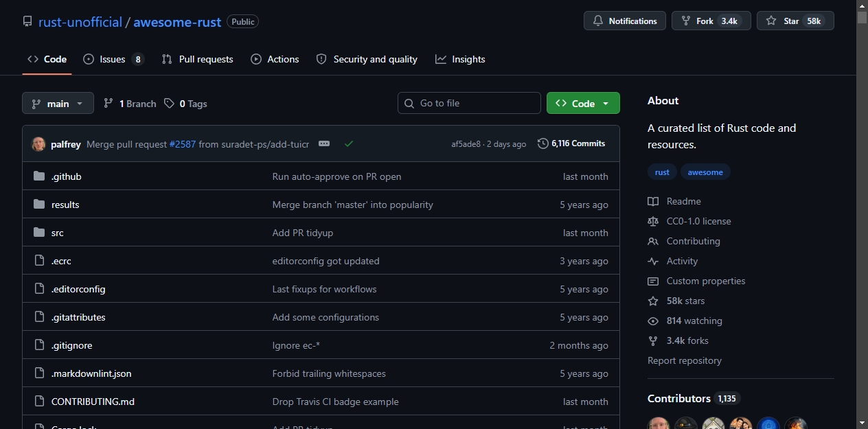The width and height of the screenshot is (868, 429).
Task: Open the results folder name
Action: 65,205
